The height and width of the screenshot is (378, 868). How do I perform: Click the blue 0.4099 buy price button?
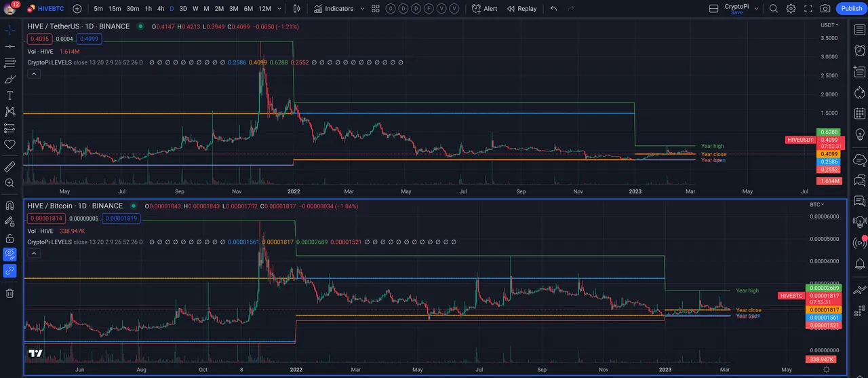tap(89, 39)
